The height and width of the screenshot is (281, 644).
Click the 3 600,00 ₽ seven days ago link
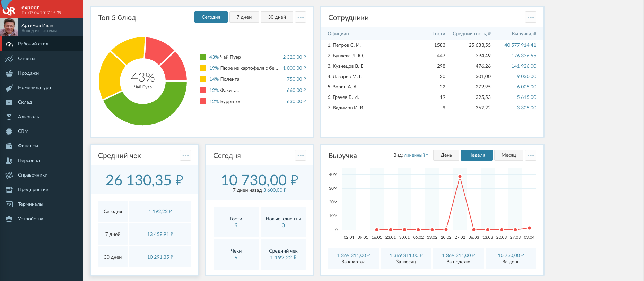pos(275,190)
